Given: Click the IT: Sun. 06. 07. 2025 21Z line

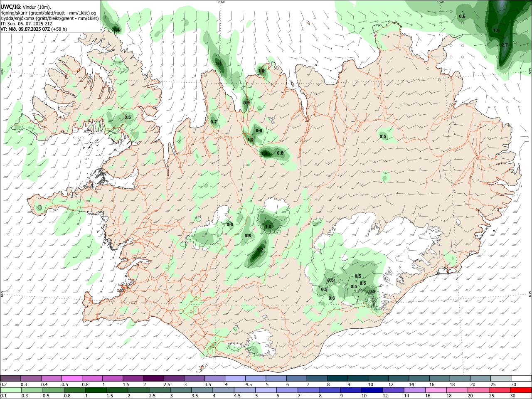Looking at the screenshot, I should coord(26,24).
